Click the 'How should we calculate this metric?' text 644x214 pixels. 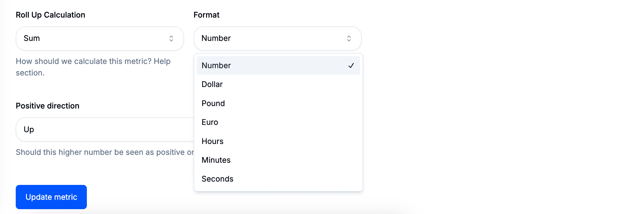tap(84, 61)
